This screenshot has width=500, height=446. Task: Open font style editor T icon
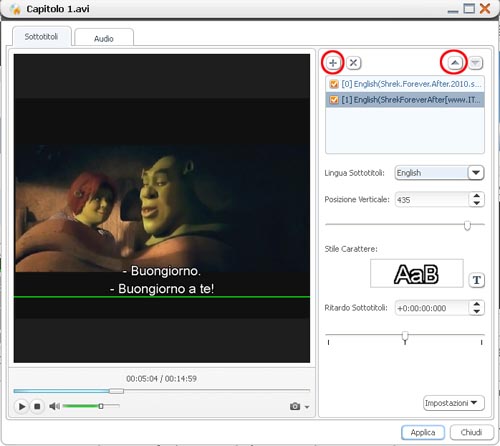(x=477, y=280)
